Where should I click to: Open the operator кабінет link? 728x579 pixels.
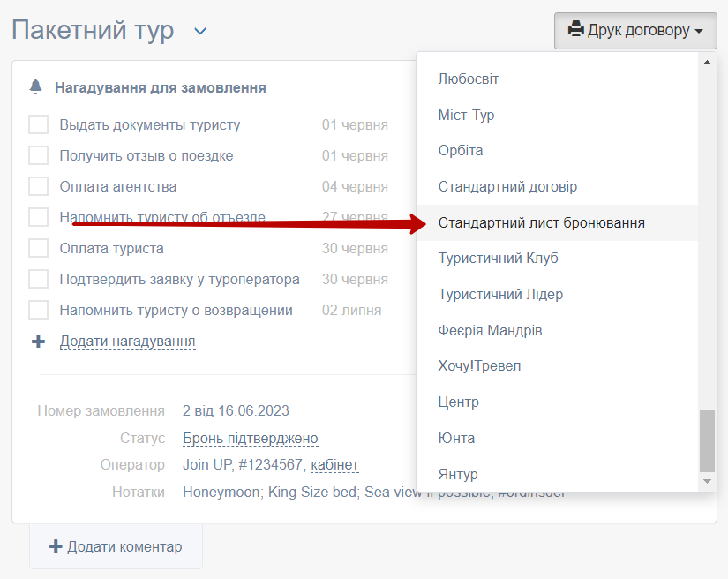click(334, 464)
